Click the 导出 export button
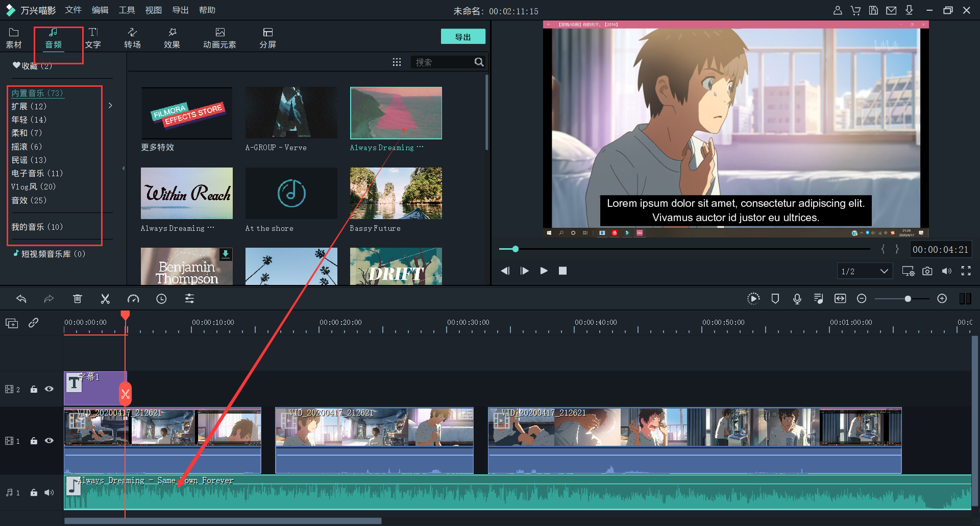 click(x=462, y=37)
